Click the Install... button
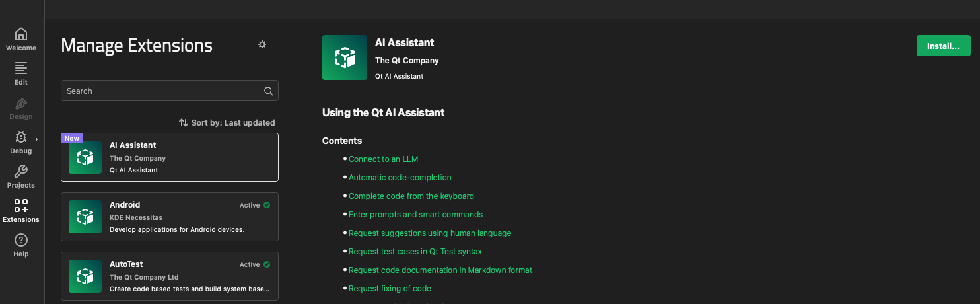This screenshot has width=980, height=304. 943,46
